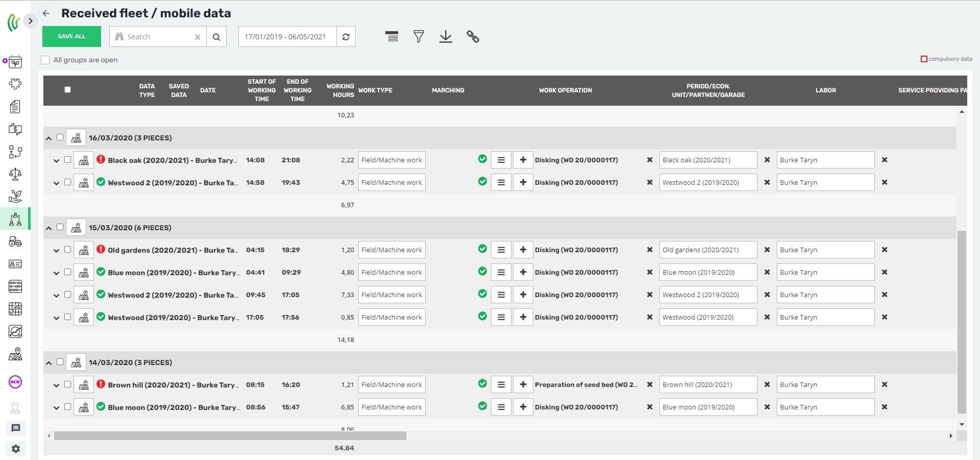980x460 pixels.
Task: Select the hand-with-plant icon in sidebar
Action: click(16, 196)
